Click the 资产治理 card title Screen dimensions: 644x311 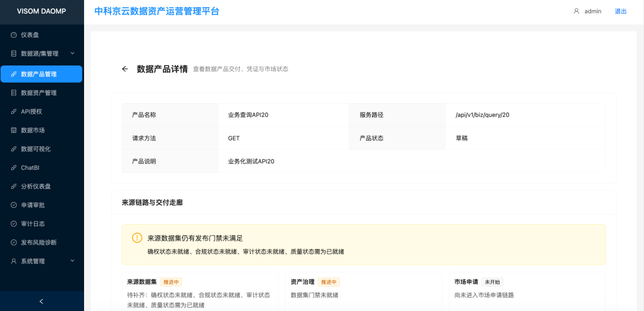[x=303, y=282]
